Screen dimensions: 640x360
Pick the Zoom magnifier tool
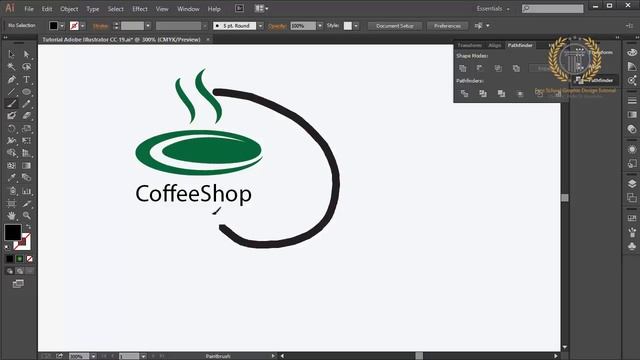[x=27, y=215]
